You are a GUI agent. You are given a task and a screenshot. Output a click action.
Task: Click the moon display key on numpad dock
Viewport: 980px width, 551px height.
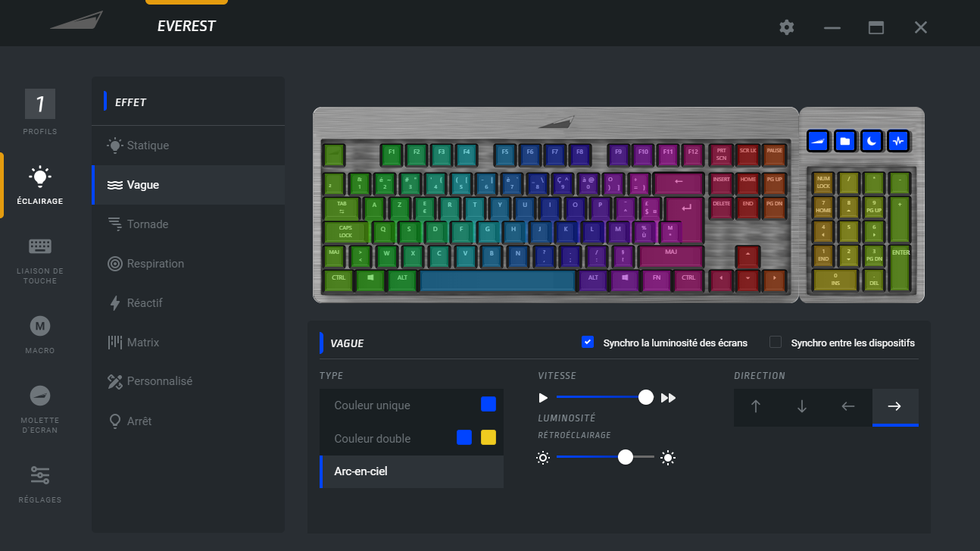click(872, 141)
